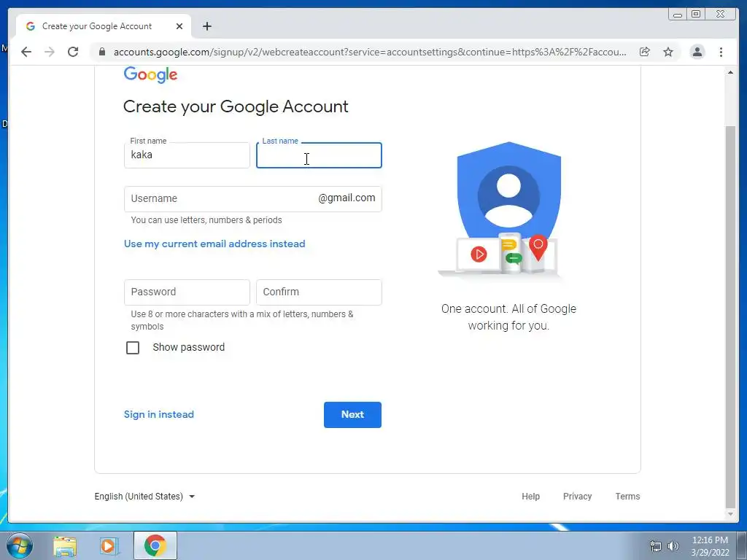Click the Create your Google Account heading
Screen dimensions: 747x560
coord(236,106)
